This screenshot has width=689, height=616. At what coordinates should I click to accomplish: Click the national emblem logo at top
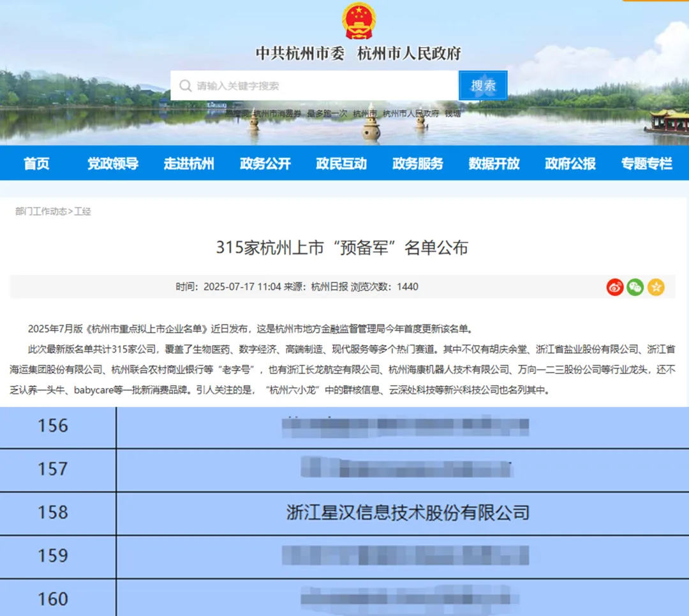[x=359, y=20]
